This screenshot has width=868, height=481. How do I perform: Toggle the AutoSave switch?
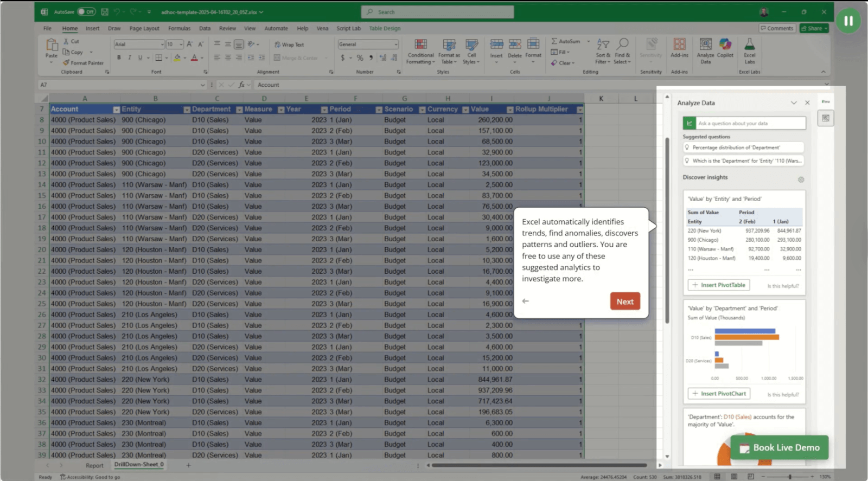[x=87, y=12]
